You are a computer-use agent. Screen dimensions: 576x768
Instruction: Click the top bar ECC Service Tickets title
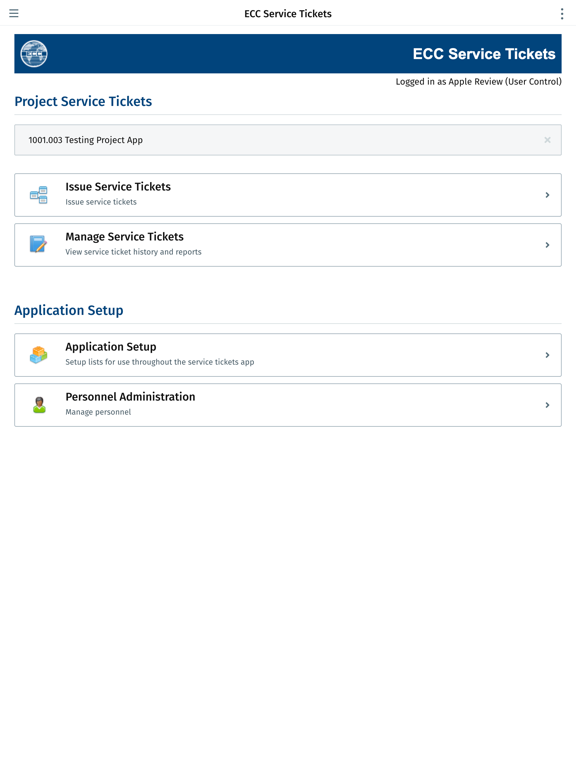[x=288, y=14]
